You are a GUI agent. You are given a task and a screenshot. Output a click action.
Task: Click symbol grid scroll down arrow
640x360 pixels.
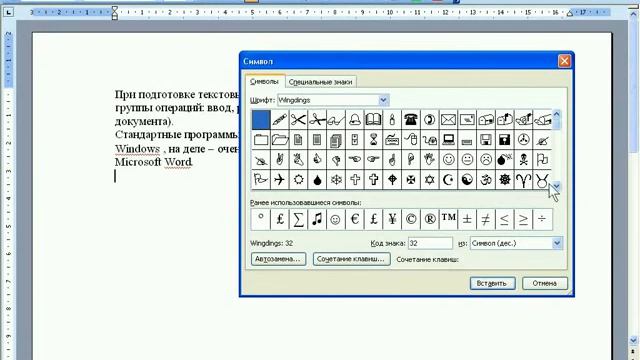pos(556,187)
